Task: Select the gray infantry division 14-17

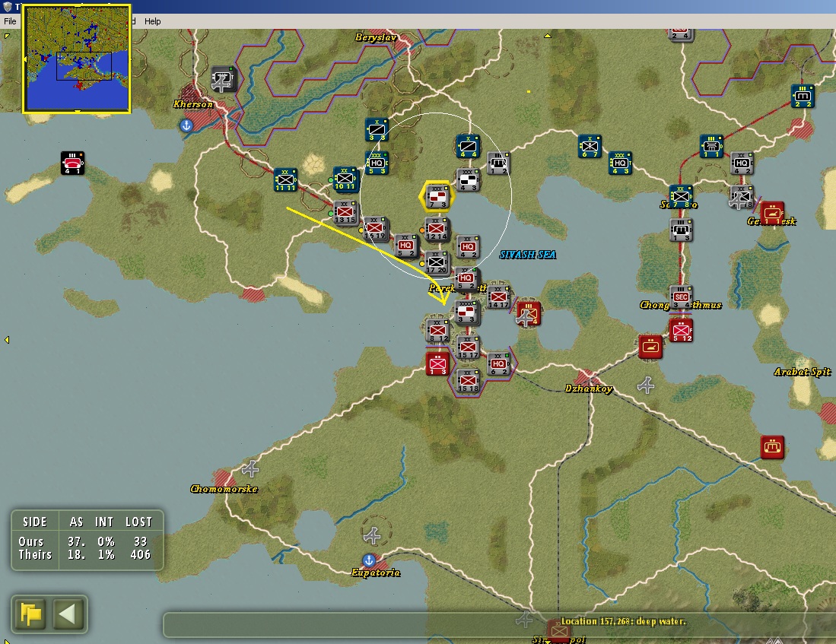Action: 499,297
